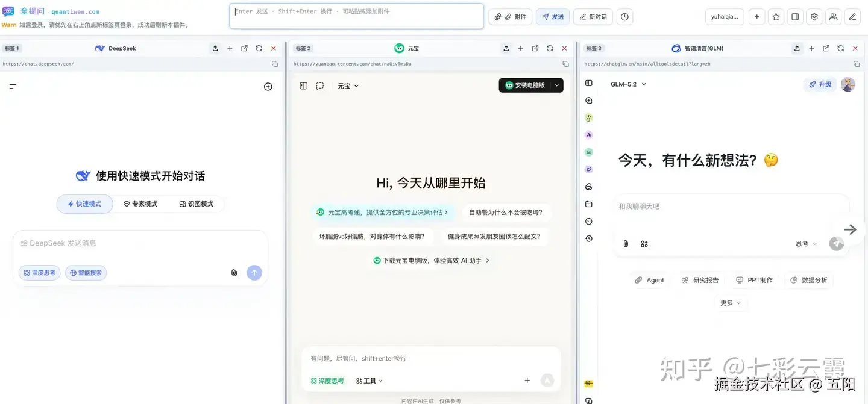Image resolution: width=868 pixels, height=404 pixels.
Task: Select 专家模式 in DeepSeek
Action: (140, 204)
